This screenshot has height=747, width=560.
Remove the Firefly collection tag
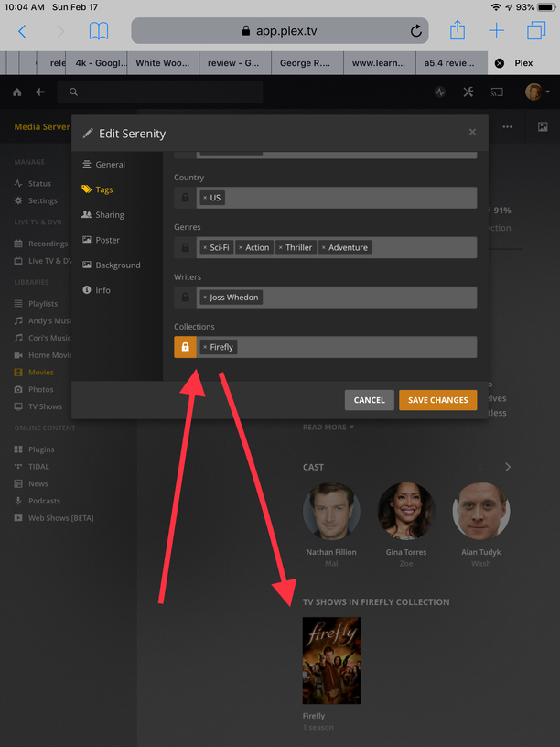tap(205, 347)
